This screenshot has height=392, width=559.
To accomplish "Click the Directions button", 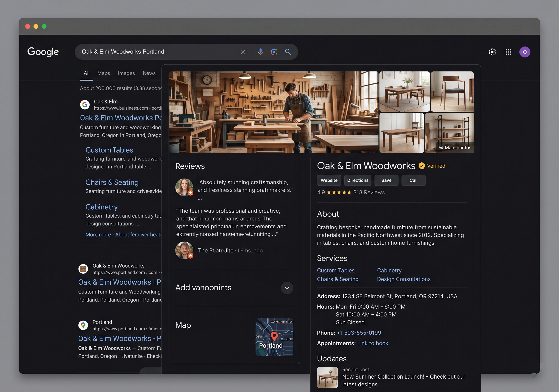I will coord(358,180).
